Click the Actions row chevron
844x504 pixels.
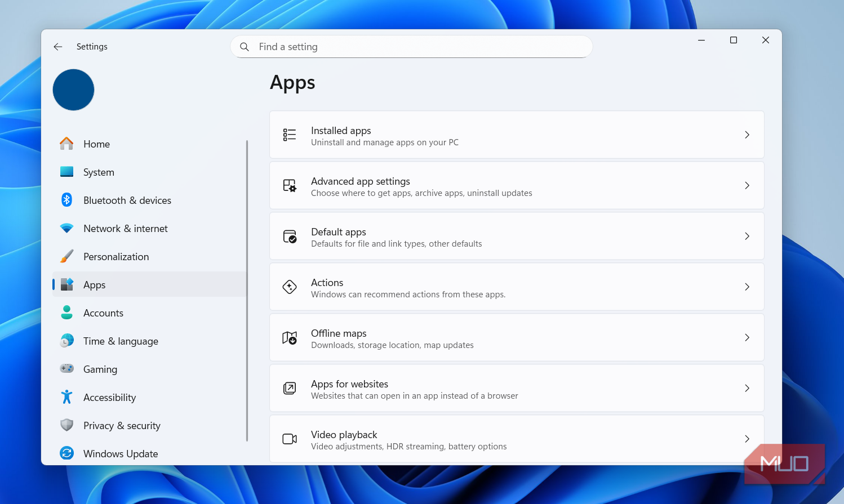pos(747,287)
